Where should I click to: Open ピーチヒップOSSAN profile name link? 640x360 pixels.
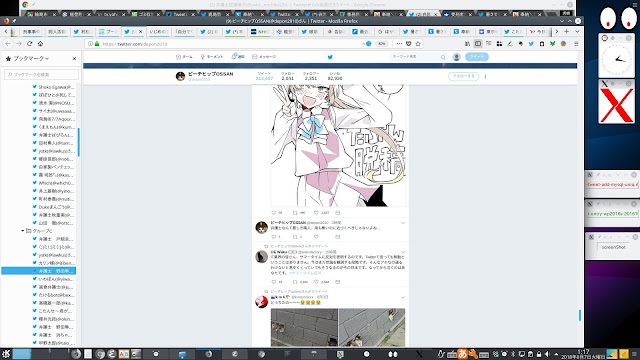pos(210,74)
